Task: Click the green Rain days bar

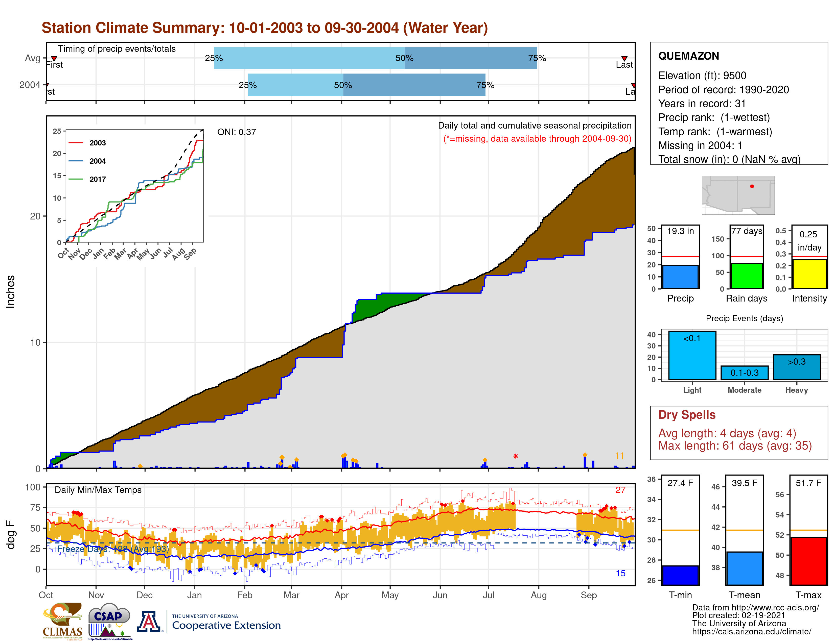Action: click(x=747, y=276)
